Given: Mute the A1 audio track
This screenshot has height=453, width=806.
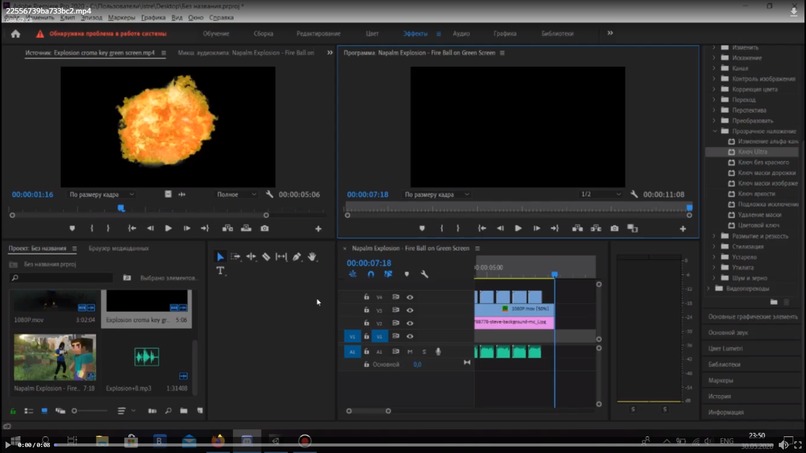Looking at the screenshot, I should [x=410, y=352].
